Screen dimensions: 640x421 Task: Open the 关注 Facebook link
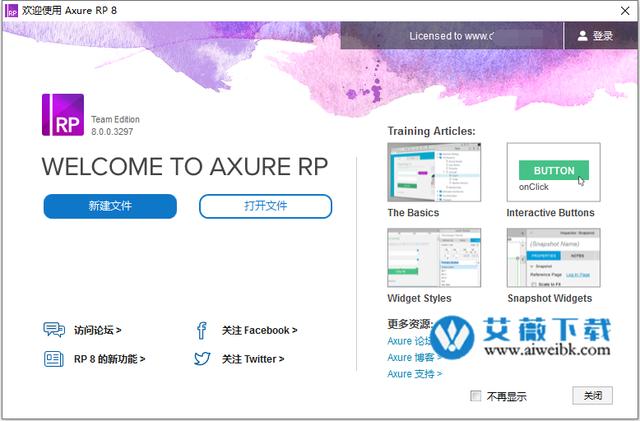click(260, 330)
